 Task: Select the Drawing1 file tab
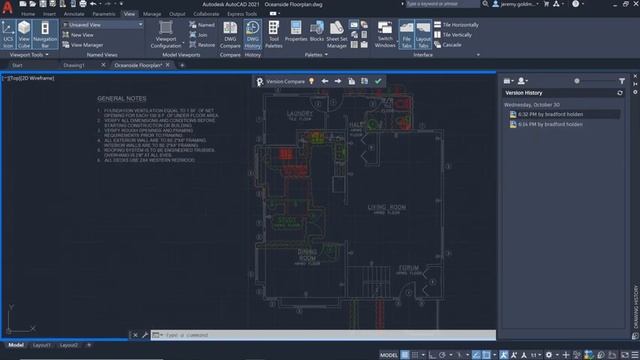point(74,65)
